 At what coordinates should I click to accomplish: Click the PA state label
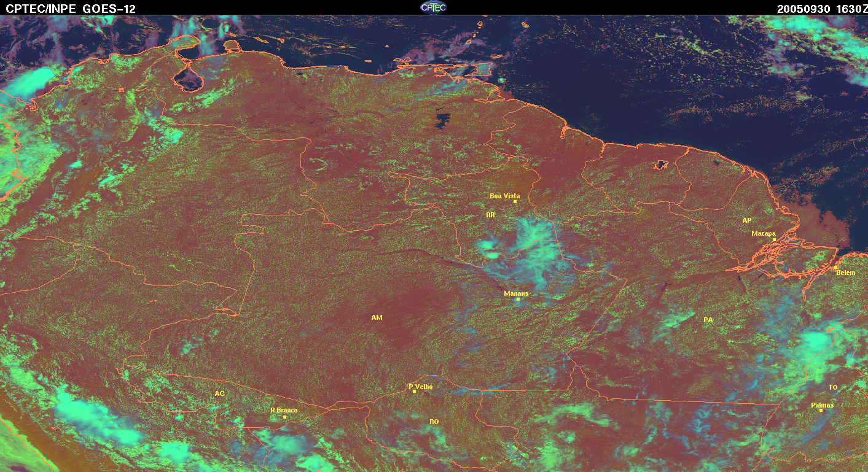point(708,320)
